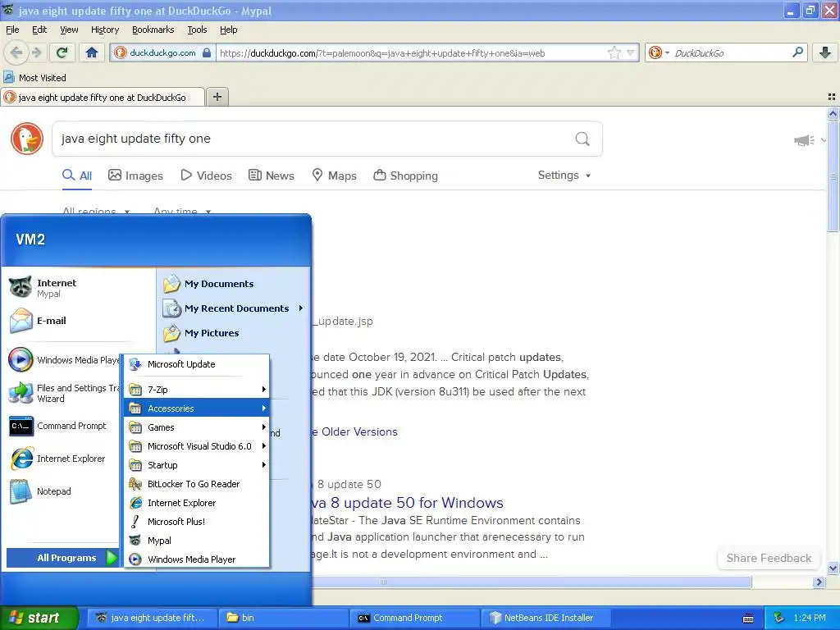Open the Bookmarks menu
The image size is (840, 630).
click(x=153, y=30)
